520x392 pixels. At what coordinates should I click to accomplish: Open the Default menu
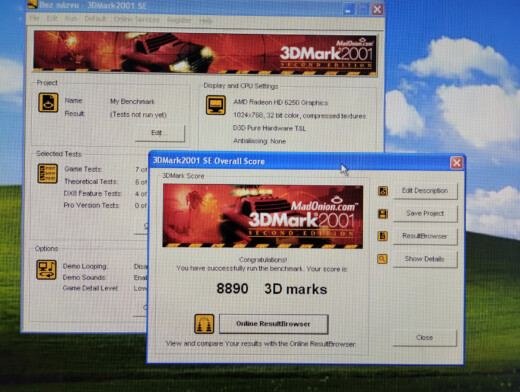point(95,19)
